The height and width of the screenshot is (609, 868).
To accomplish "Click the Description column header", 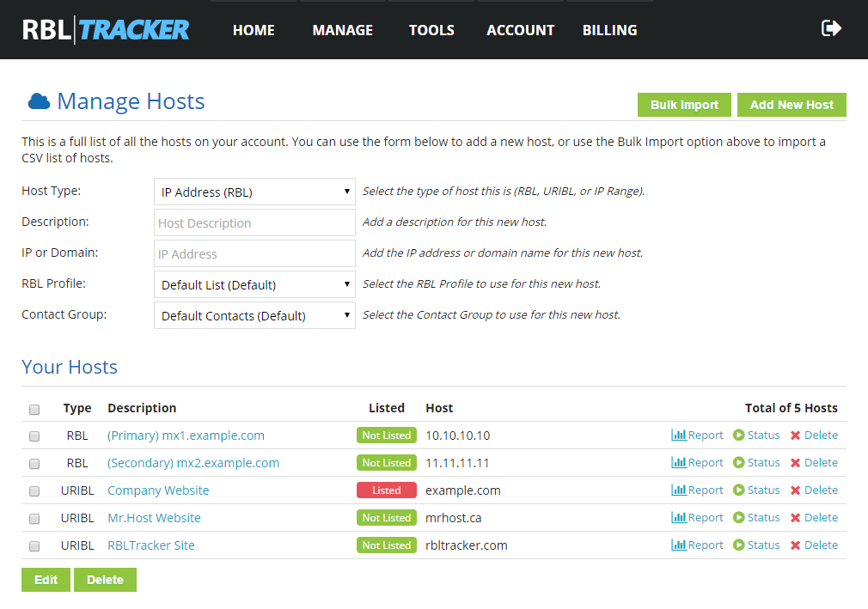I will [142, 408].
